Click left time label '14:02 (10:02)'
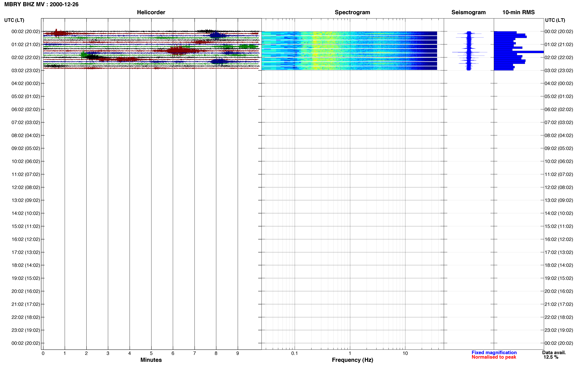This screenshot has height=368, width=588. click(x=26, y=213)
